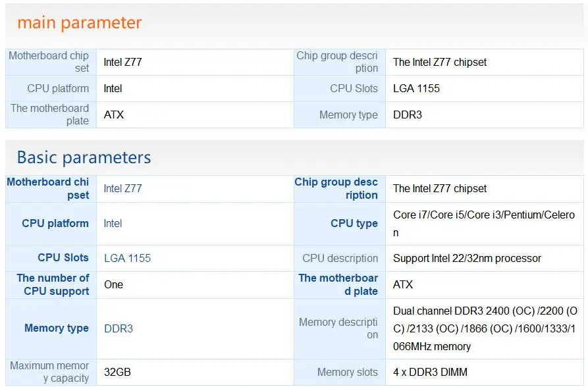The width and height of the screenshot is (588, 387).
Task: Click the bold 'CPU platform' link
Action: pos(55,223)
